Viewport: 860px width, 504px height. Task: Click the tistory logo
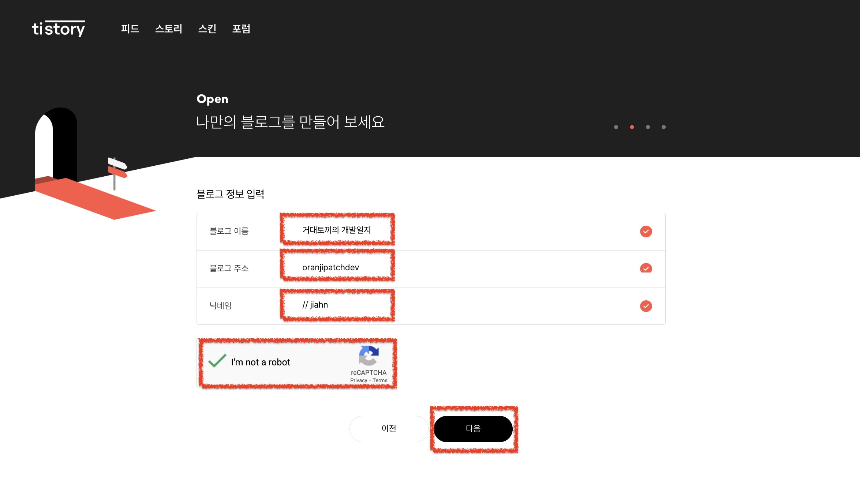(59, 29)
